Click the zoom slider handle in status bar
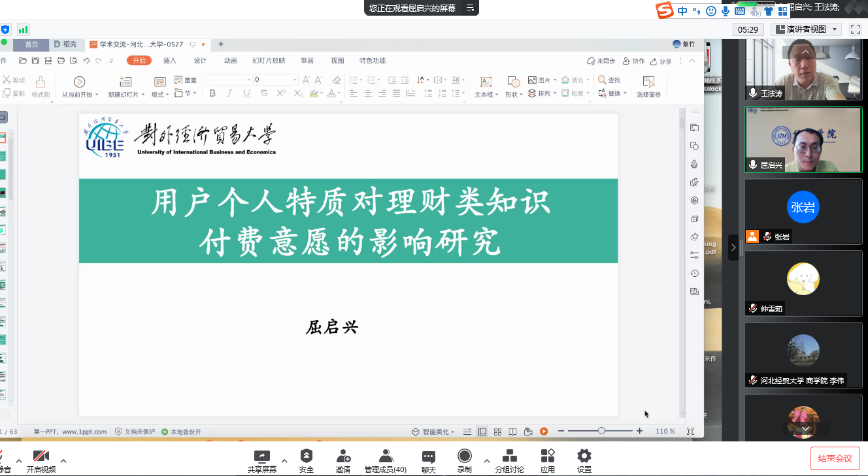Screen dimensions: 868x476 [x=601, y=431]
